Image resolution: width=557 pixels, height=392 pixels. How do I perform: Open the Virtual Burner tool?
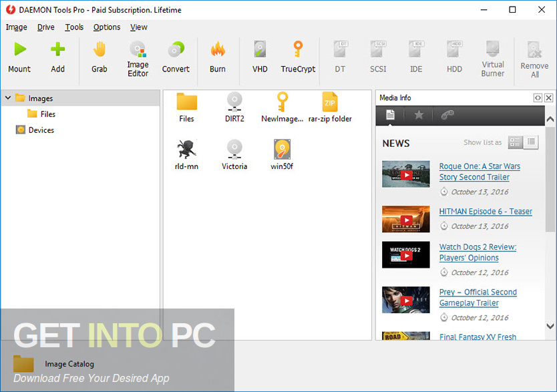(x=493, y=59)
